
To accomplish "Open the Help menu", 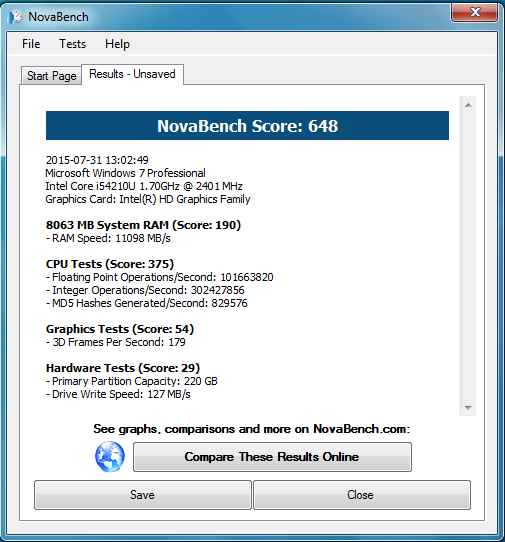I will click(x=117, y=44).
